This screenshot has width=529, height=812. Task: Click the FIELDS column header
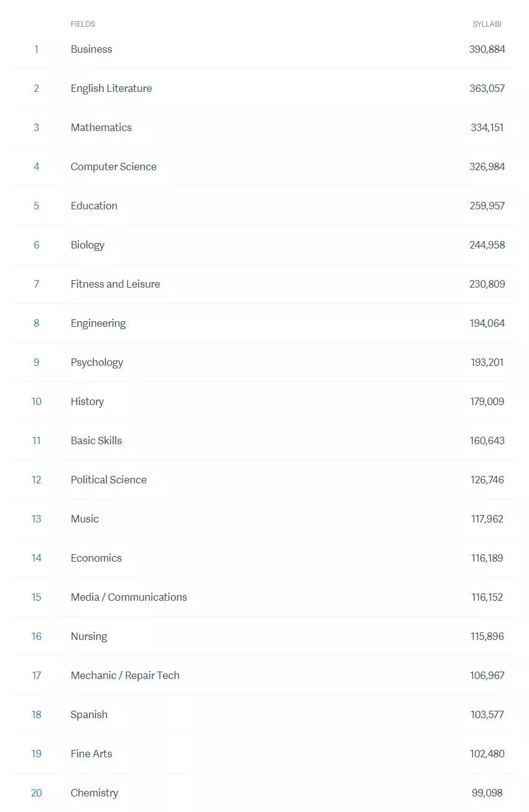click(x=83, y=24)
